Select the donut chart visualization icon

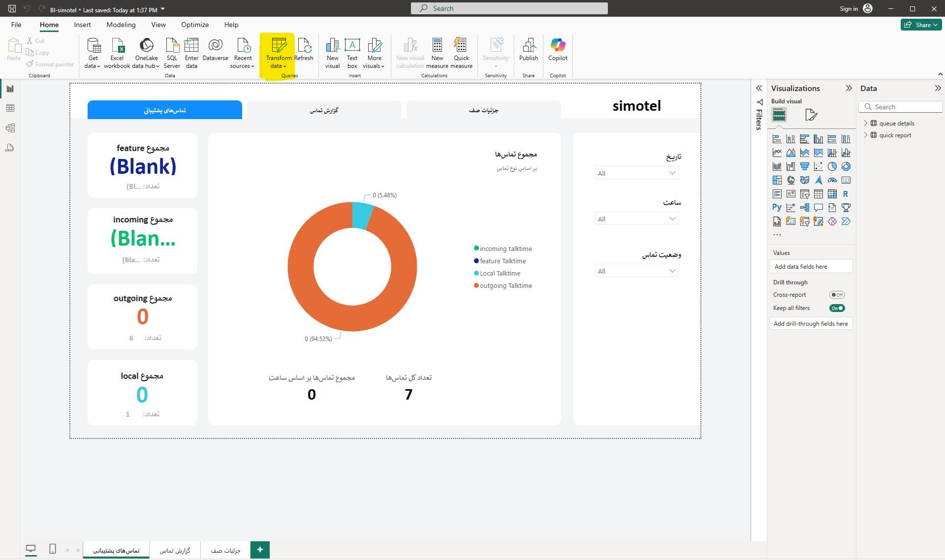tap(846, 166)
